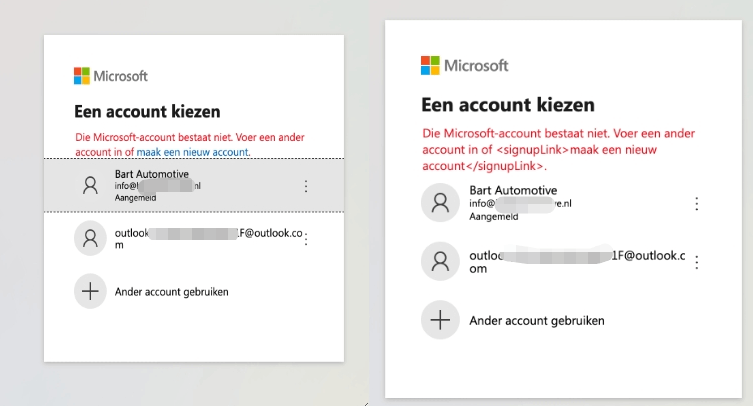The height and width of the screenshot is (406, 753).
Task: Choose 'Ander account gebruiken' in right dialog
Action: click(537, 320)
